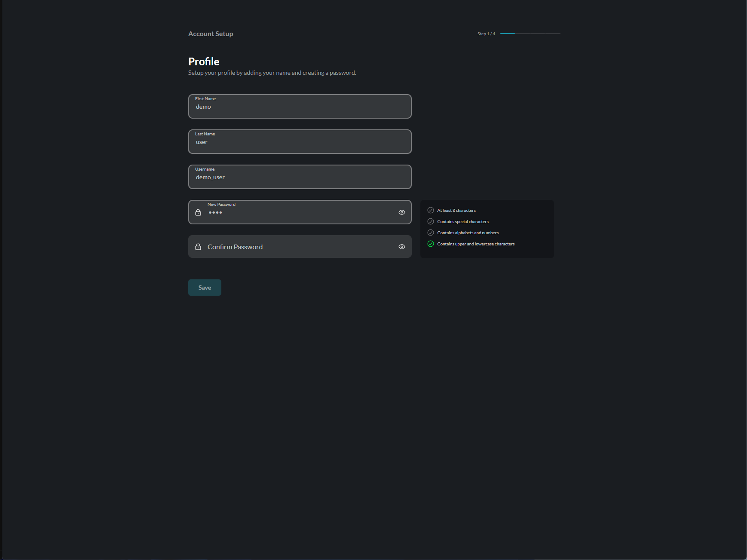The height and width of the screenshot is (560, 747).
Task: Click the Account Setup title
Action: point(210,34)
